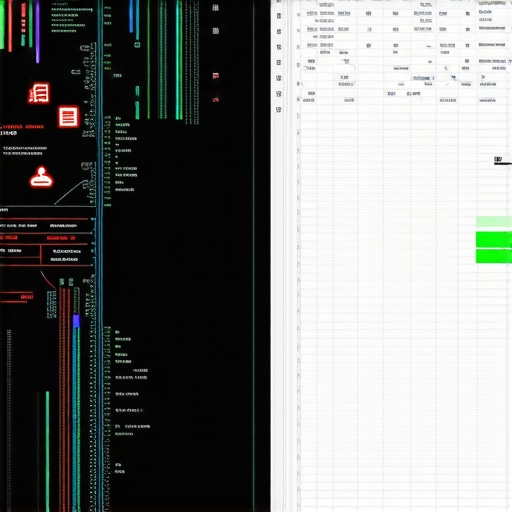Image resolution: width=512 pixels, height=512 pixels.
Task: Click the red stamp-shaped icon
Action: coord(41,177)
